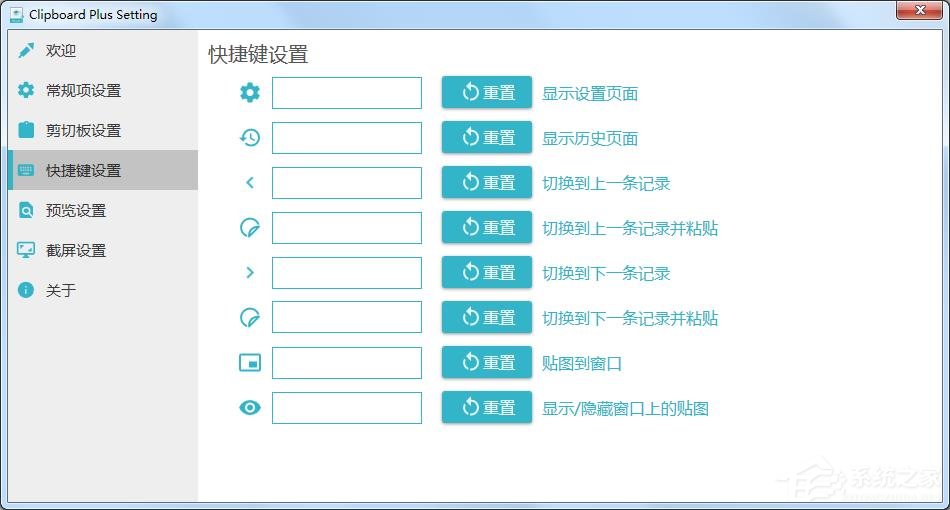Viewport: 950px width, 510px height.
Task: Click the hotkey field for 贴图到窗口
Action: 347,363
